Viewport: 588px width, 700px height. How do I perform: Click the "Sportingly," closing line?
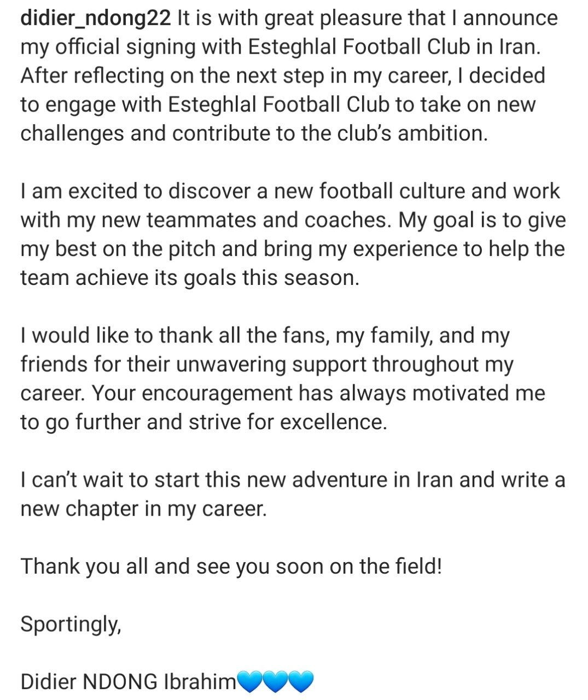click(71, 624)
